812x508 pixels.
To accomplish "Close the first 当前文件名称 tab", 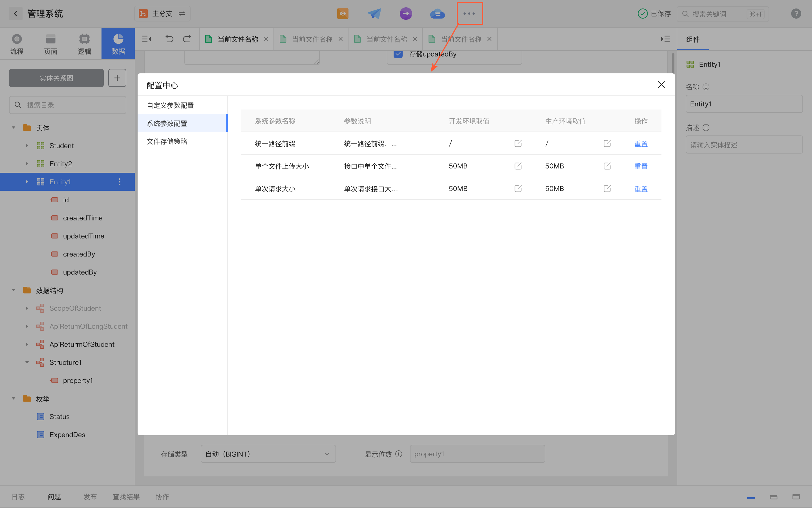I will pos(266,39).
